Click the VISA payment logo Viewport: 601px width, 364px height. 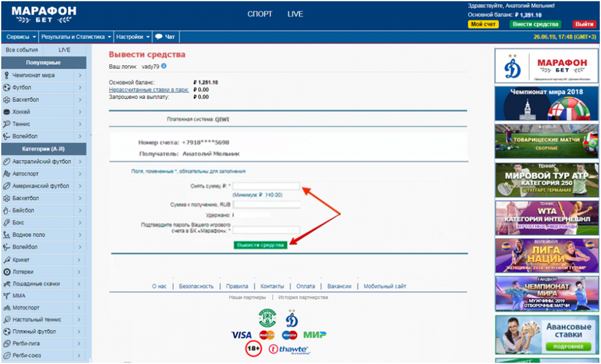click(242, 335)
